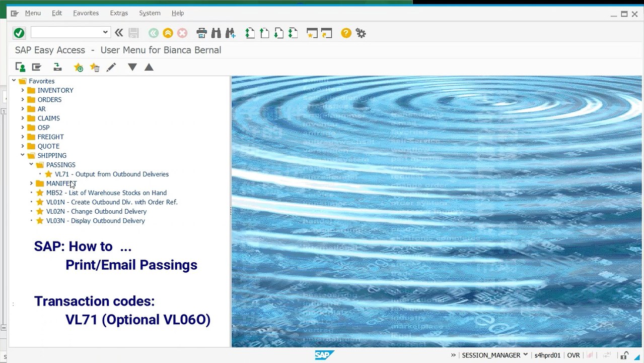Click the Create New Session icon
The height and width of the screenshot is (363, 644).
tap(312, 33)
